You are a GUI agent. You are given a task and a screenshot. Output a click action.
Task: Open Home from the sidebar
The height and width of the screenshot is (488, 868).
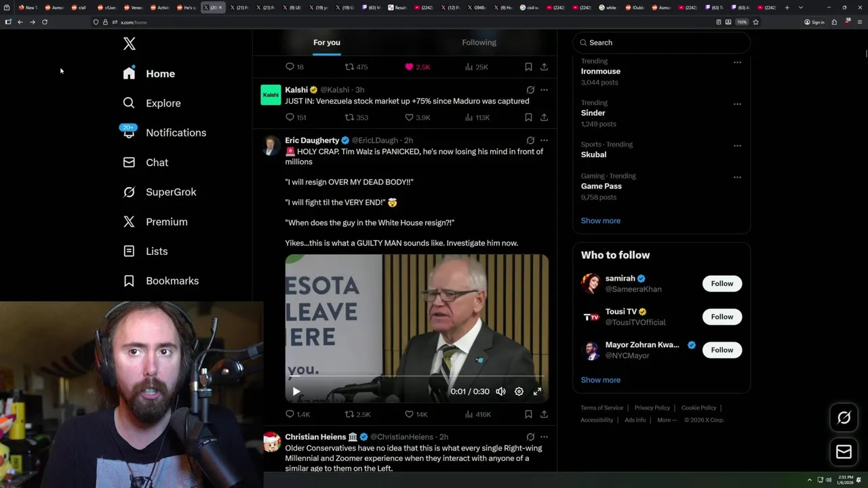click(x=149, y=73)
